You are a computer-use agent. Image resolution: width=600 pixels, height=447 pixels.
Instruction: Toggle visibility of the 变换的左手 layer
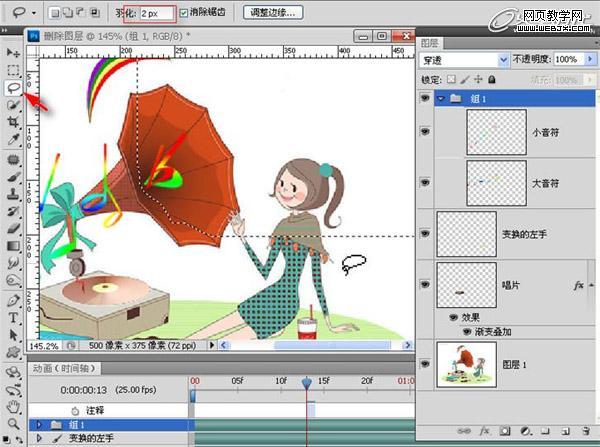(425, 234)
